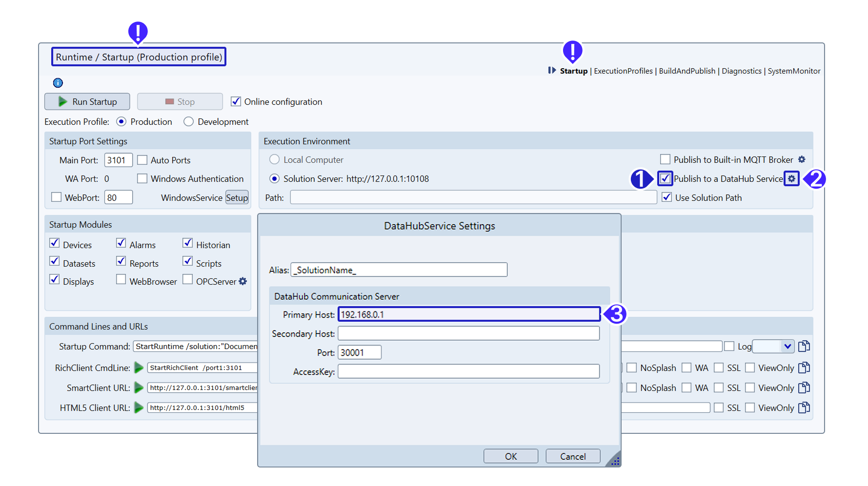This screenshot has height=486, width=868.
Task: Click the Startup play icon beside tabs
Action: click(552, 71)
